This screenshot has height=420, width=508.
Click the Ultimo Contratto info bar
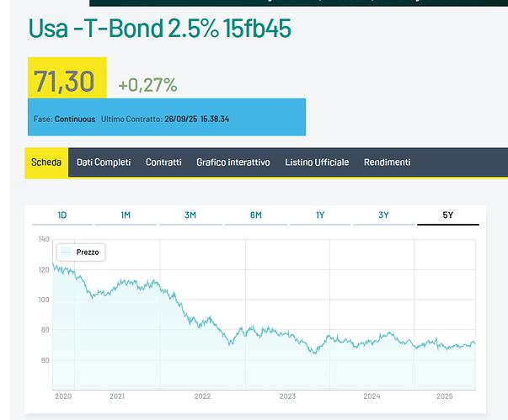tap(166, 120)
